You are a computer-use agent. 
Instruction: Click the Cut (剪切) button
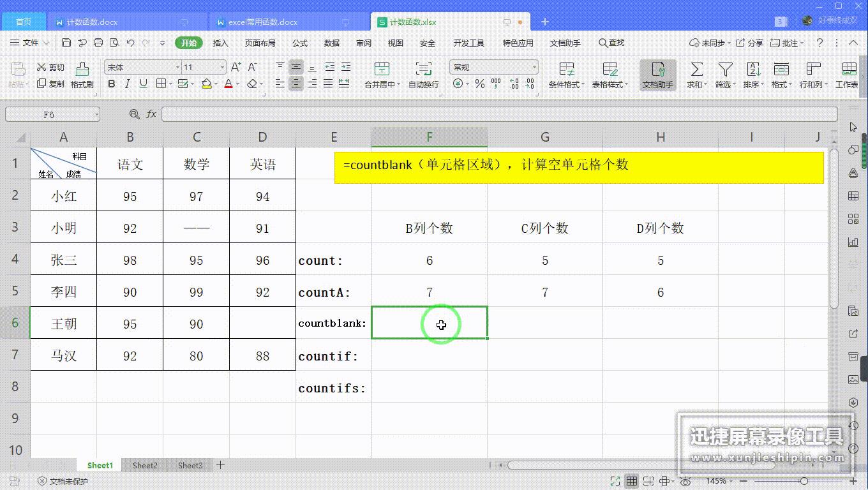click(50, 67)
